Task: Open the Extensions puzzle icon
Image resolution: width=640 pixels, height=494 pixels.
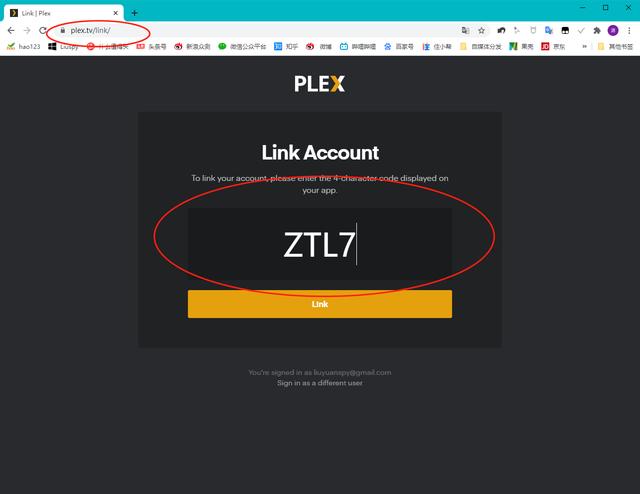Action: point(597,30)
